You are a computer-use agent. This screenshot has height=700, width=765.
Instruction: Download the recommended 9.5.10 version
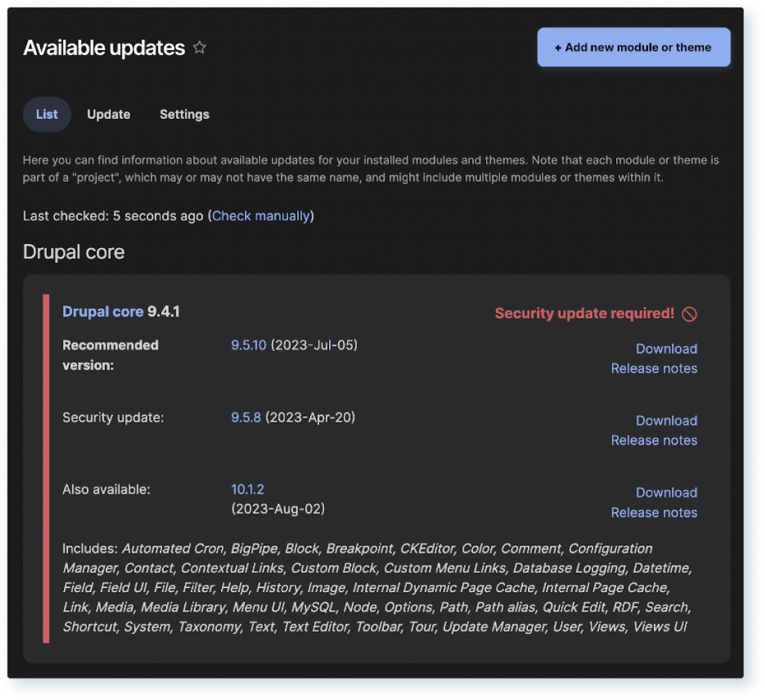click(666, 348)
